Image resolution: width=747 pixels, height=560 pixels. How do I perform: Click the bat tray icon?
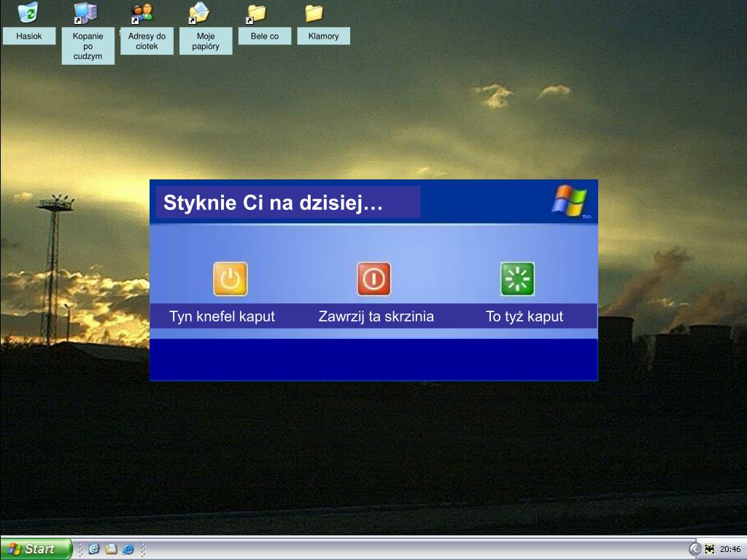[x=709, y=549]
